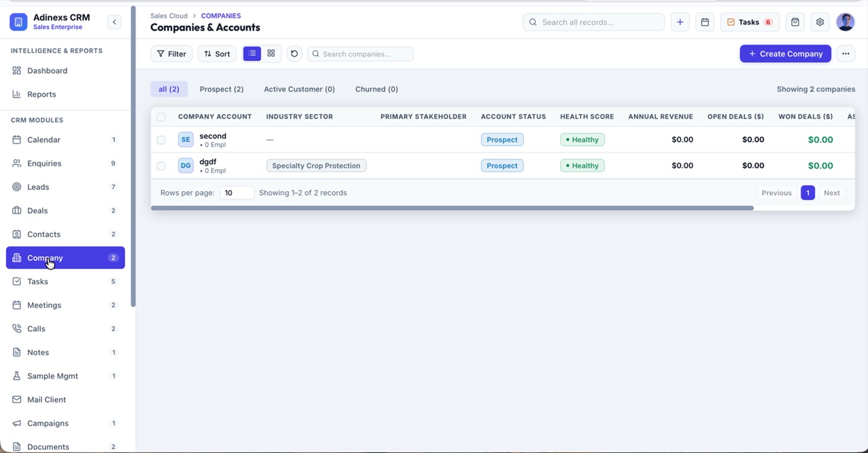Open the Campaigns module
868x453 pixels.
tap(65, 423)
